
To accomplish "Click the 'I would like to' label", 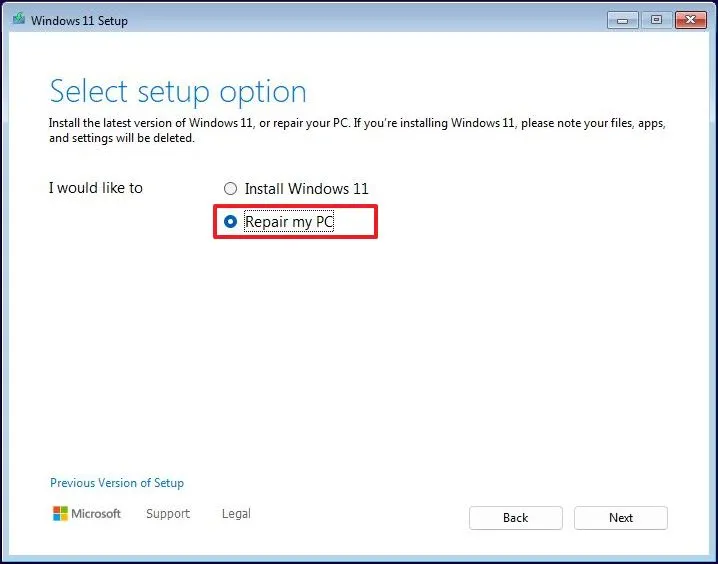I will coord(96,188).
